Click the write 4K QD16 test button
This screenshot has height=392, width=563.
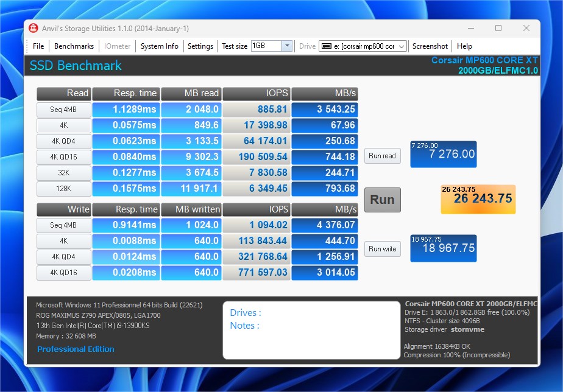pos(63,273)
